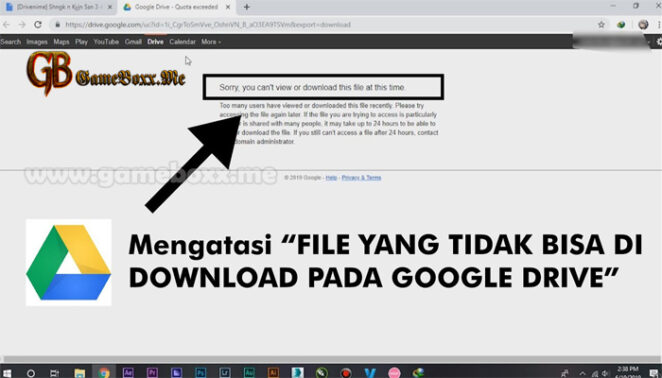Show hidden system tray icons

tap(582, 373)
